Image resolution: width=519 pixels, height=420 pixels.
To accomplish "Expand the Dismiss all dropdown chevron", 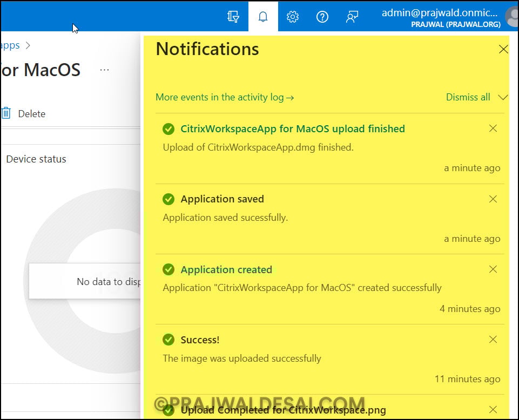I will [503, 97].
